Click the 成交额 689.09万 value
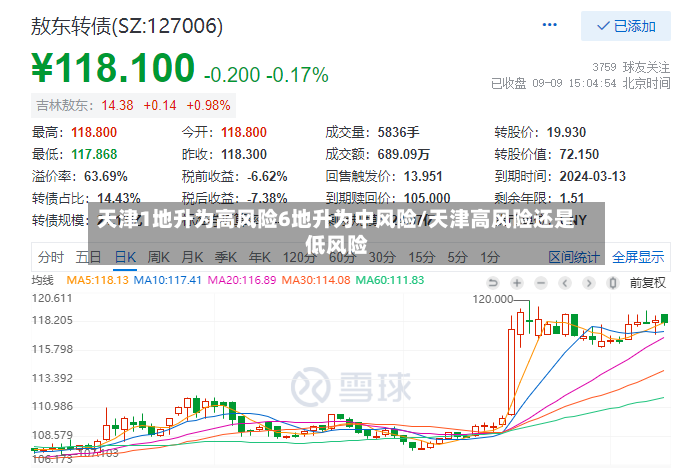This screenshot has height=468, width=694. click(x=404, y=155)
